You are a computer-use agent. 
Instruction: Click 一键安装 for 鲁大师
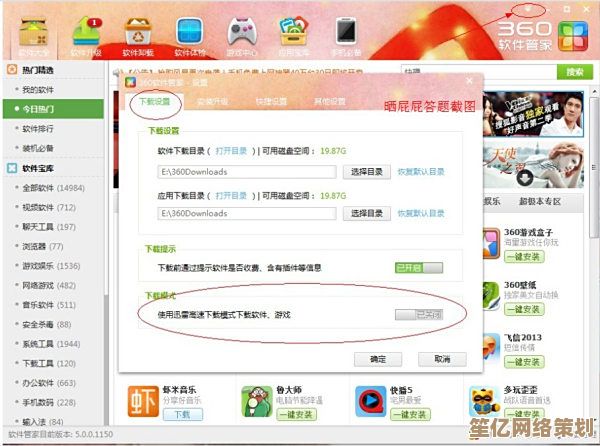tap(296, 414)
